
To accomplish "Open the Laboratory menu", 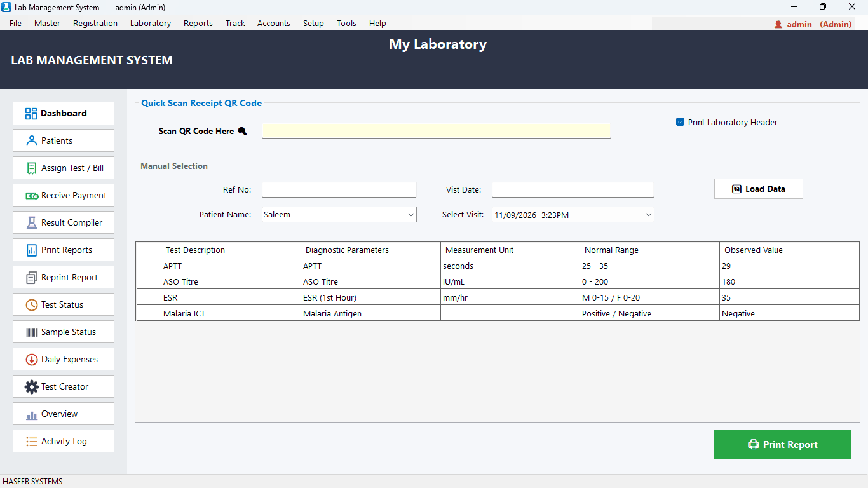I will [151, 24].
